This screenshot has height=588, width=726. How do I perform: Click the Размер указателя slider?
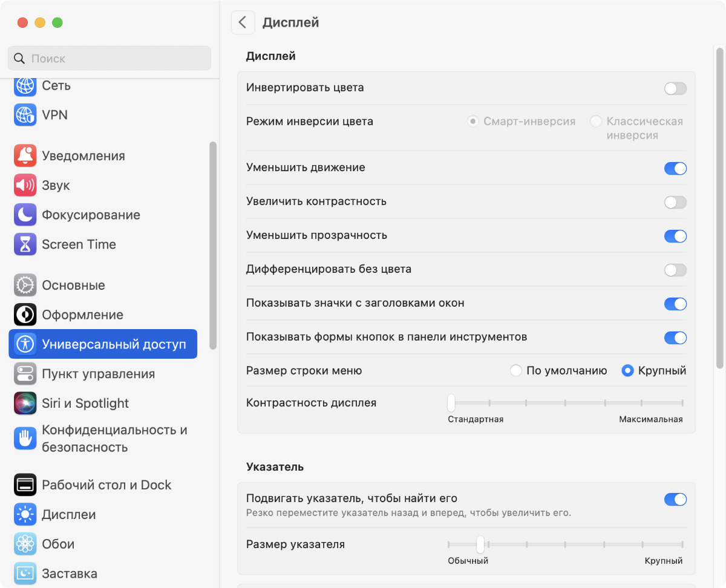565,544
